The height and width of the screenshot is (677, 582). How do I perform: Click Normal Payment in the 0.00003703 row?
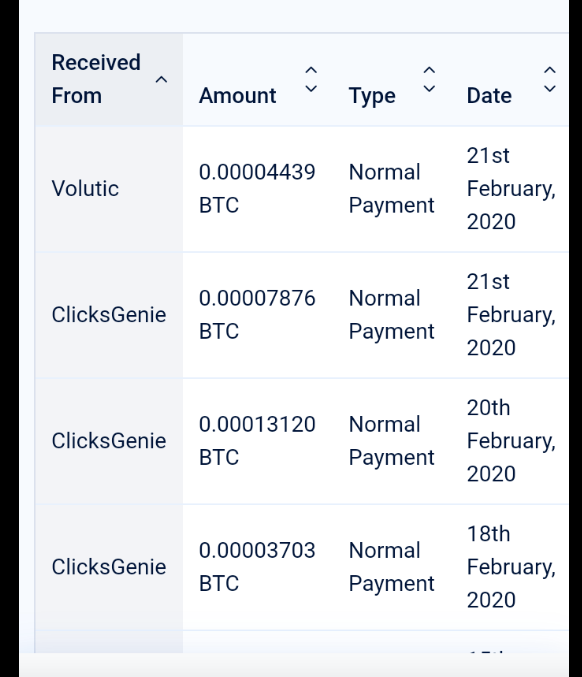point(391,567)
